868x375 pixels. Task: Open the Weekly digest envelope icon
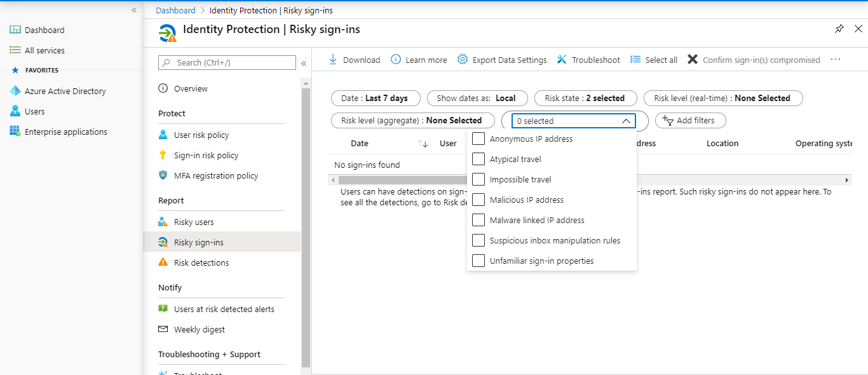pos(163,329)
